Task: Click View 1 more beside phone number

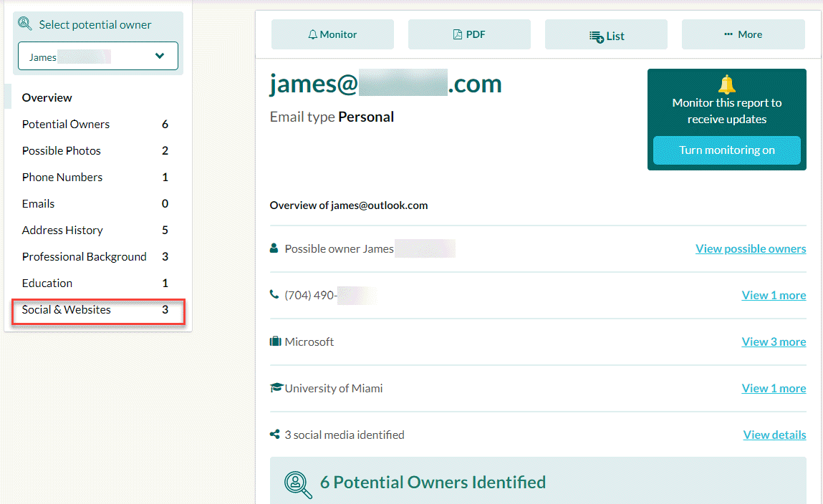Action: (774, 295)
